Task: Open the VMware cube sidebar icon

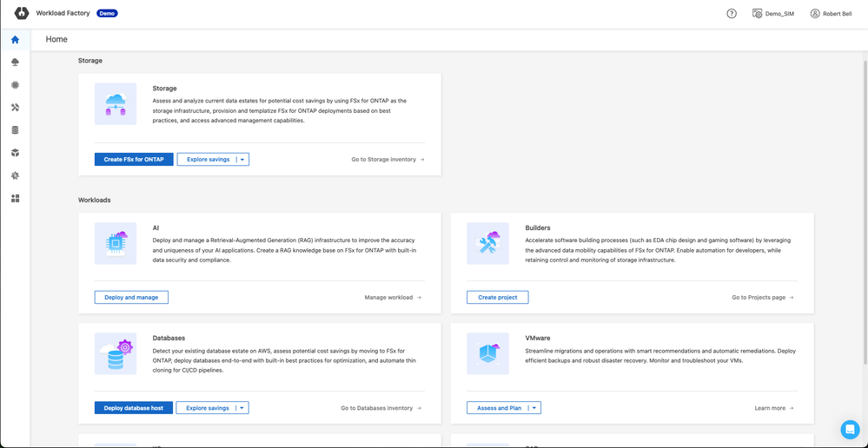Action: [x=15, y=153]
